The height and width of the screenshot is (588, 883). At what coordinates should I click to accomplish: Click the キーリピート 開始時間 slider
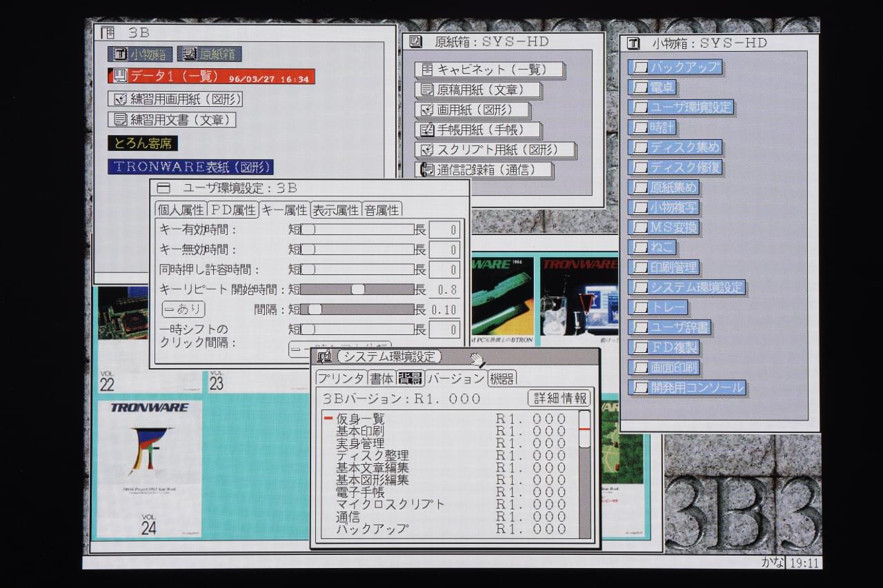click(x=357, y=290)
